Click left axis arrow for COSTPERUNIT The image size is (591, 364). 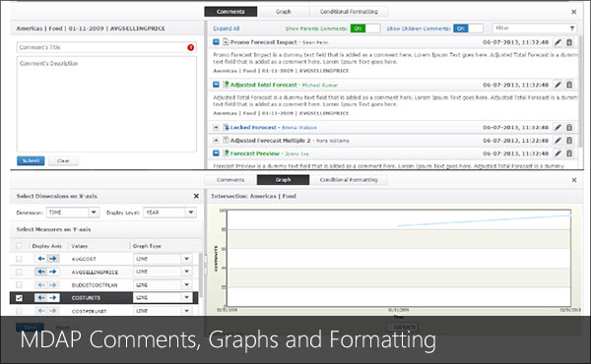tap(41, 311)
